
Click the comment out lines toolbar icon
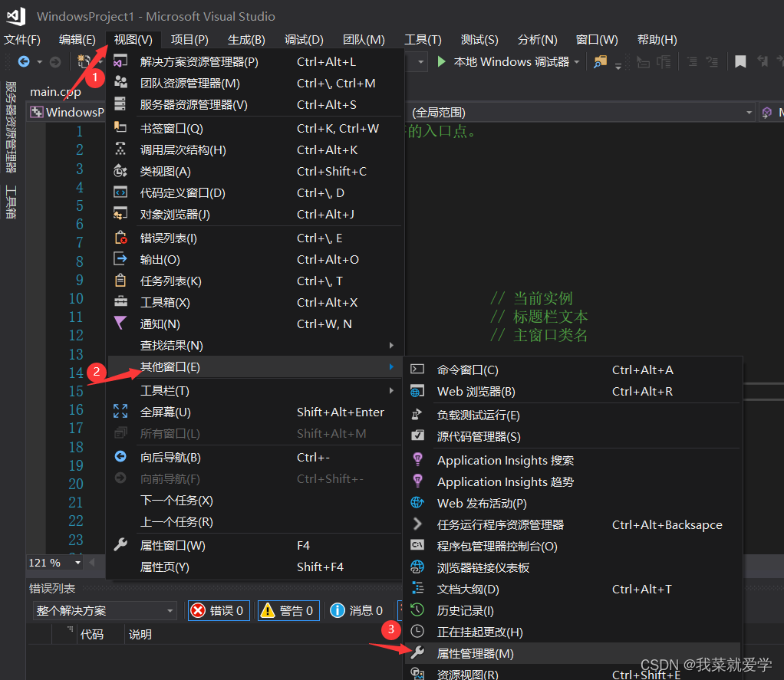[x=664, y=63]
